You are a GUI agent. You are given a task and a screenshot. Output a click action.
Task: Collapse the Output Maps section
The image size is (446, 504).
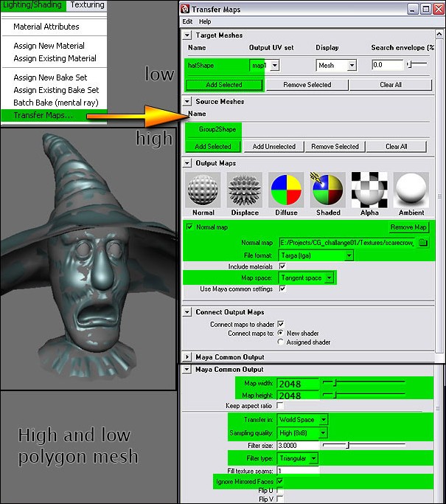187,163
